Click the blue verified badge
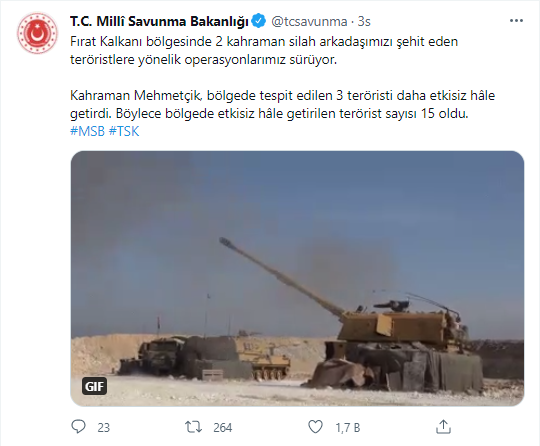 coord(259,21)
